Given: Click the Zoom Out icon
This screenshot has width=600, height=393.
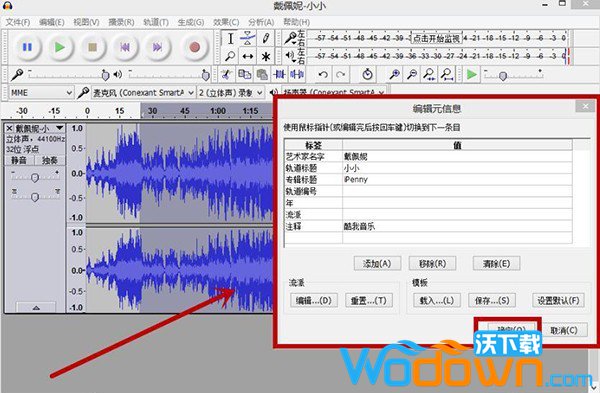Looking at the screenshot, I should pos(412,74).
